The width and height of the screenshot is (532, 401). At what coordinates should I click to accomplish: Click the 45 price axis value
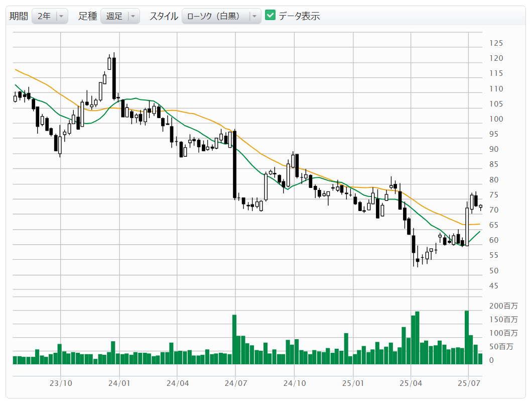tap(494, 286)
